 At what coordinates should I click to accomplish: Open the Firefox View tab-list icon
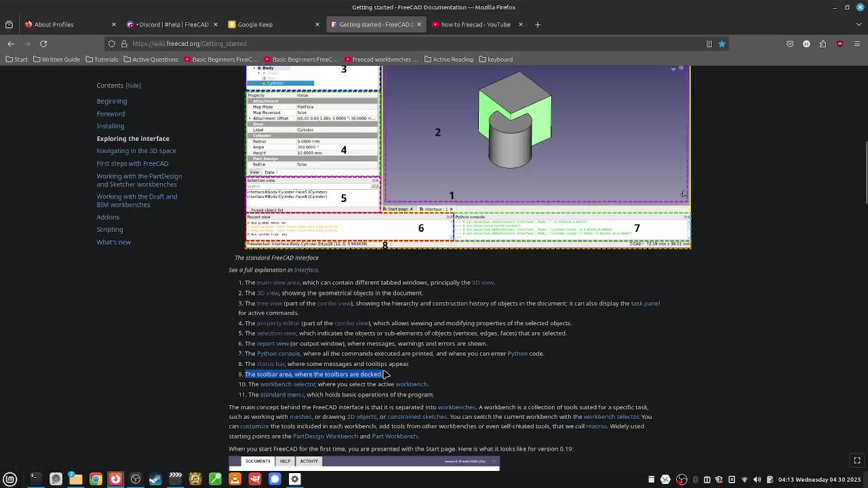(x=9, y=24)
